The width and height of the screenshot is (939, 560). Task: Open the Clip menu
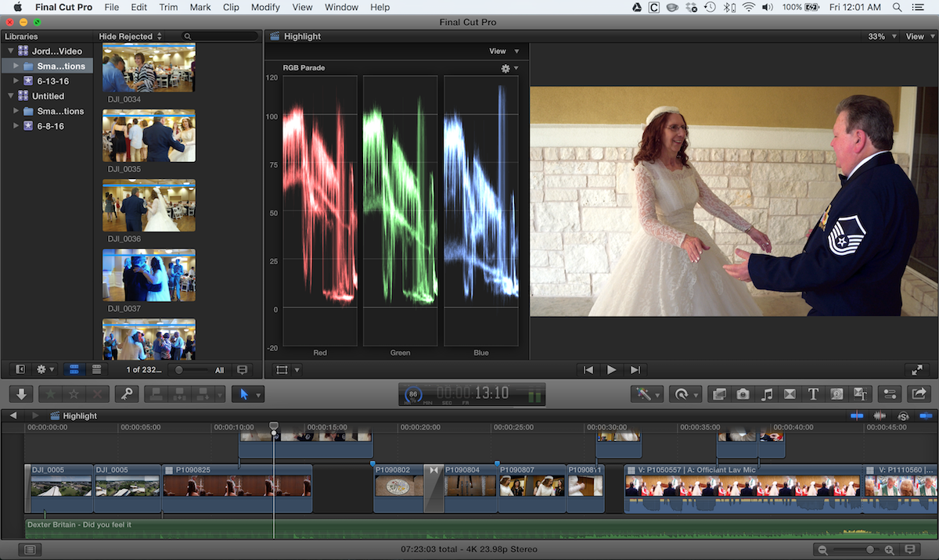(x=231, y=7)
